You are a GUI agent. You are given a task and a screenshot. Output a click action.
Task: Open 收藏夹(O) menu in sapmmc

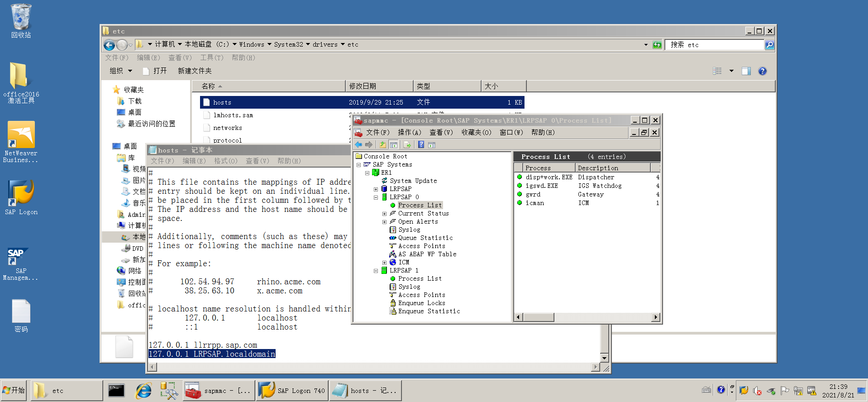[x=476, y=133]
